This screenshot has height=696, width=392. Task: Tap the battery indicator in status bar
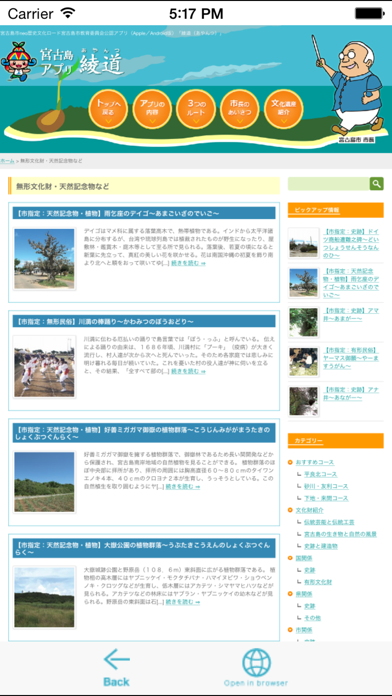[x=368, y=13]
